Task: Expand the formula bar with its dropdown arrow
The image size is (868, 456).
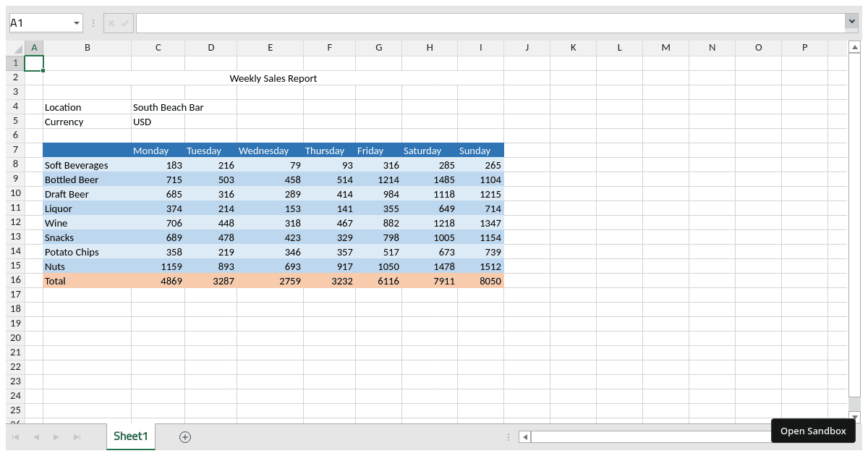Action: pyautogui.click(x=852, y=22)
